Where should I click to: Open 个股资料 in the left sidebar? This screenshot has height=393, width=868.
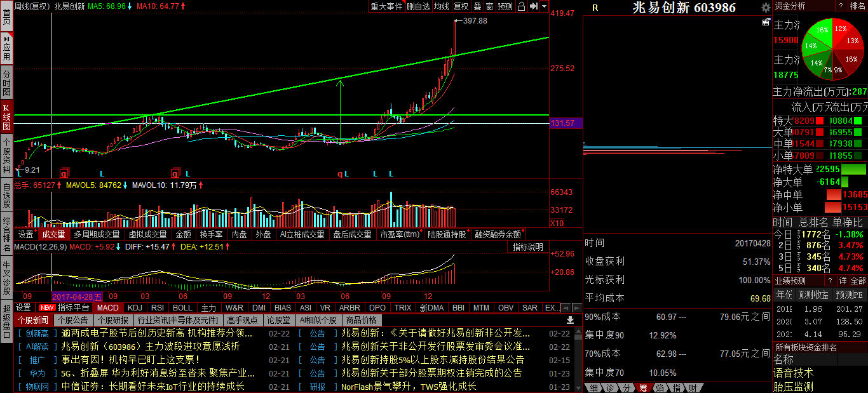point(6,156)
